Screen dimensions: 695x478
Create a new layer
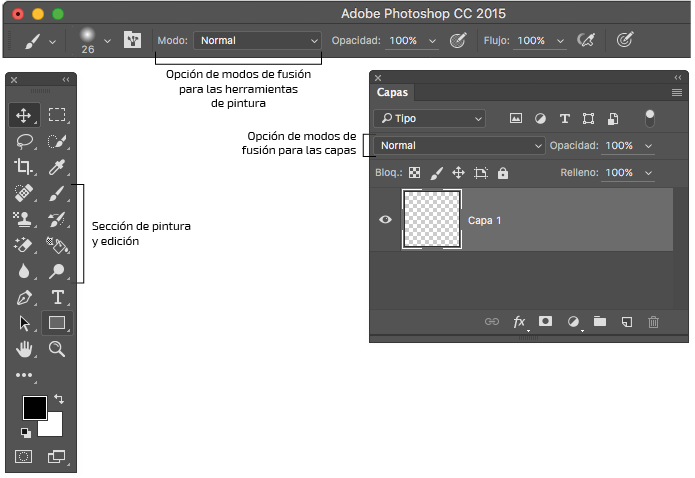pyautogui.click(x=627, y=321)
